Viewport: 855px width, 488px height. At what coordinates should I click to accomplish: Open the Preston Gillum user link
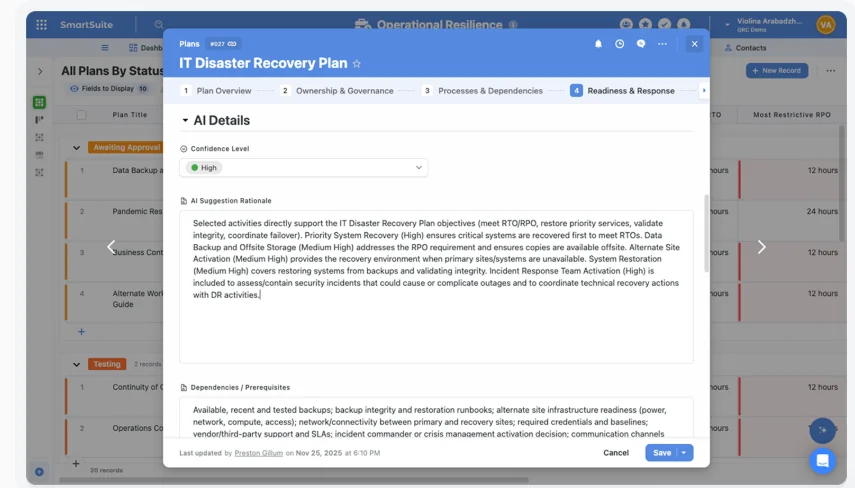[258, 453]
